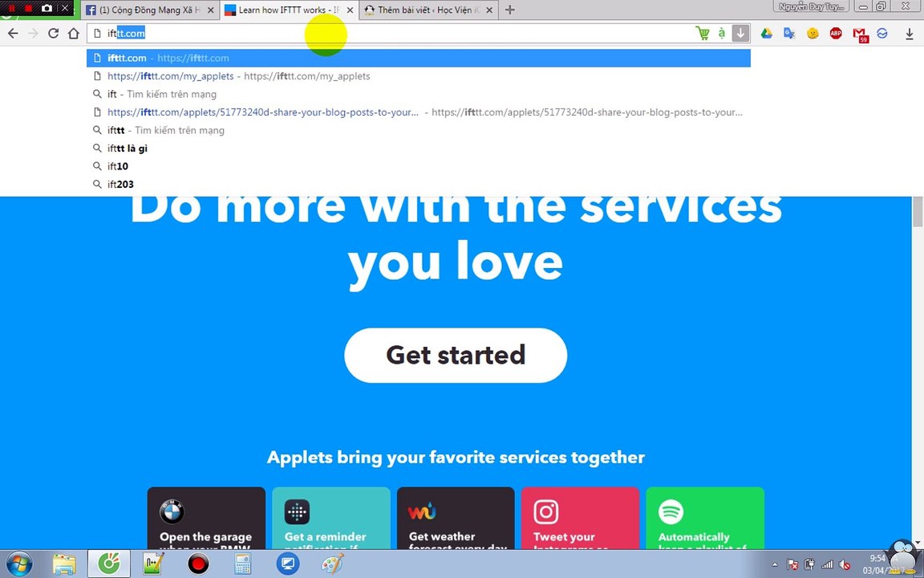Viewport: 924px width, 578px height.
Task: Open the BMW Open the garage applet card
Action: (206, 519)
